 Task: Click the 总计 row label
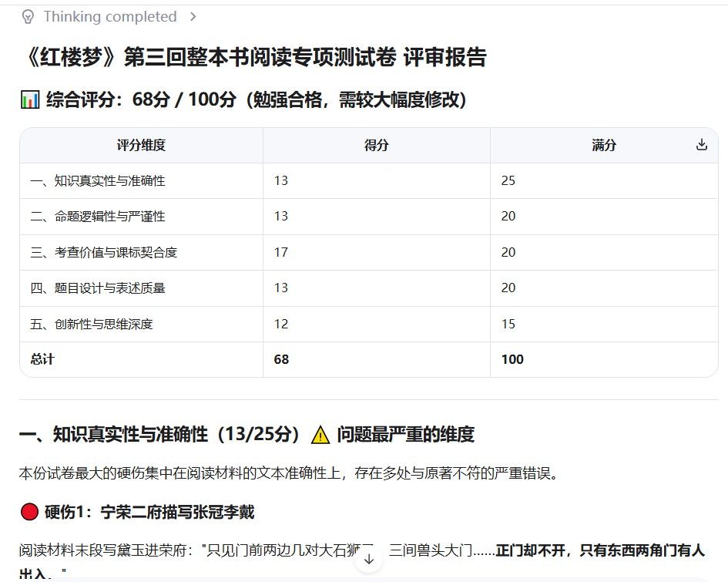point(42,359)
